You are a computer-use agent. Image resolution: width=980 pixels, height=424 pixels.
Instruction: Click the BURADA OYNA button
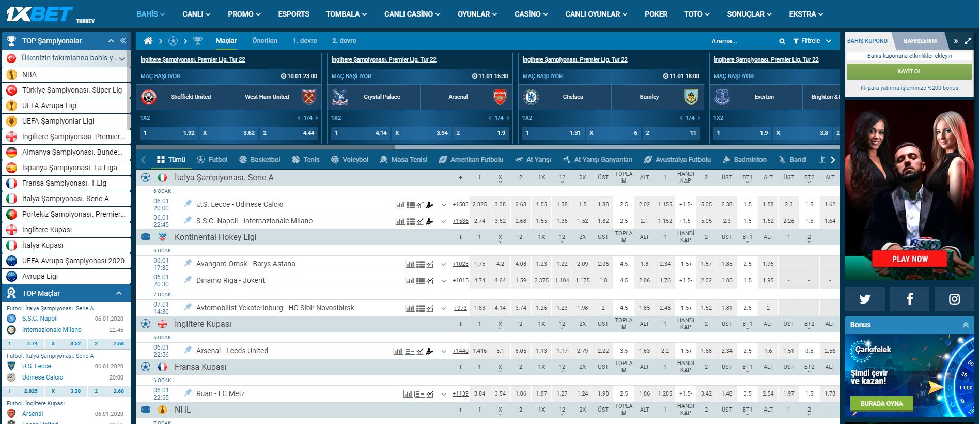(881, 403)
